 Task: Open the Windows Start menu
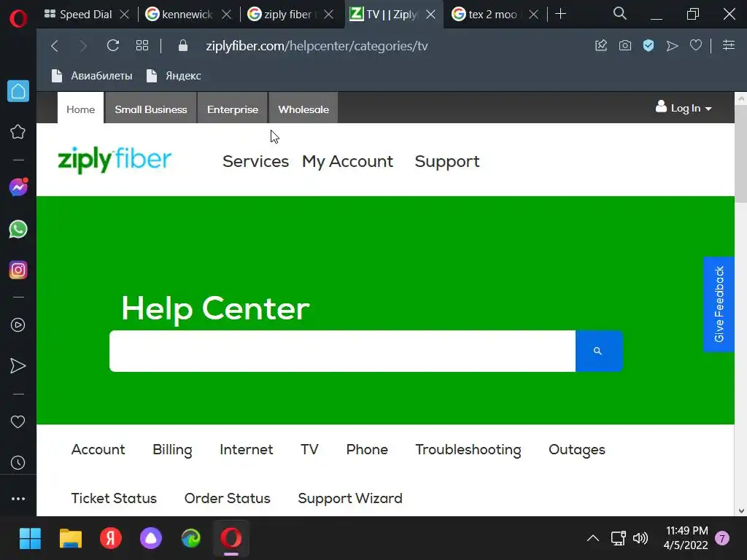tap(30, 538)
